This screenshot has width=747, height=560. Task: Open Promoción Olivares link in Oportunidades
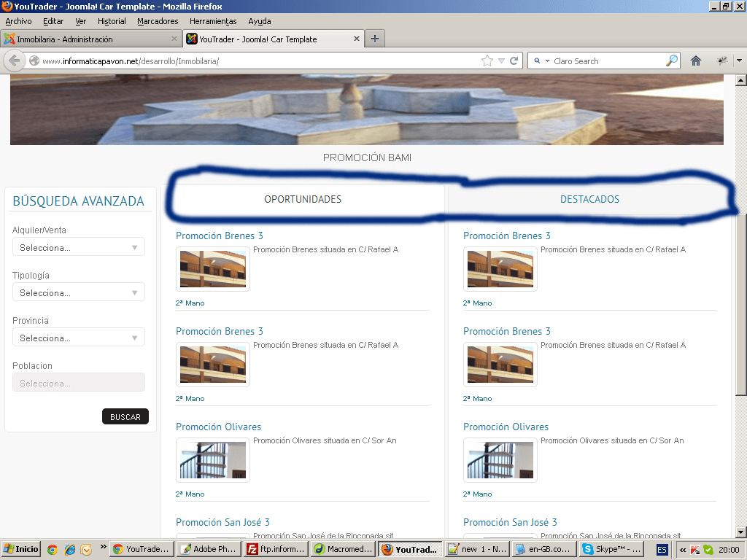coord(219,427)
